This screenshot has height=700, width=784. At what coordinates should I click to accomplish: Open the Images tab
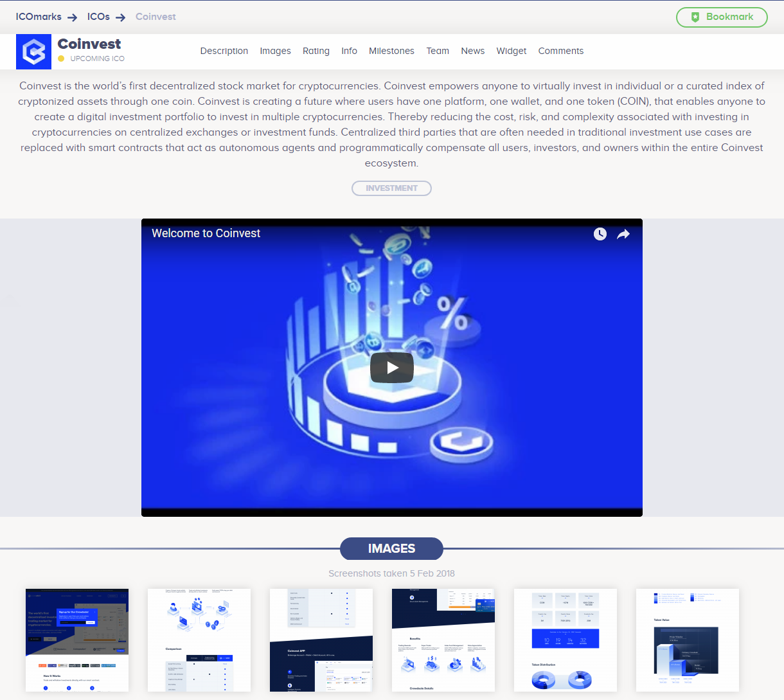pos(275,51)
